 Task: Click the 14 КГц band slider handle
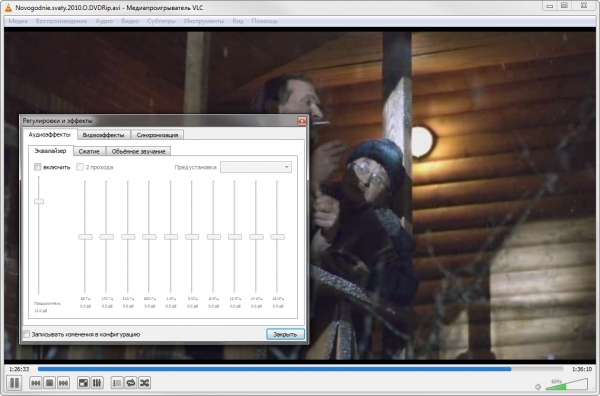(256, 237)
